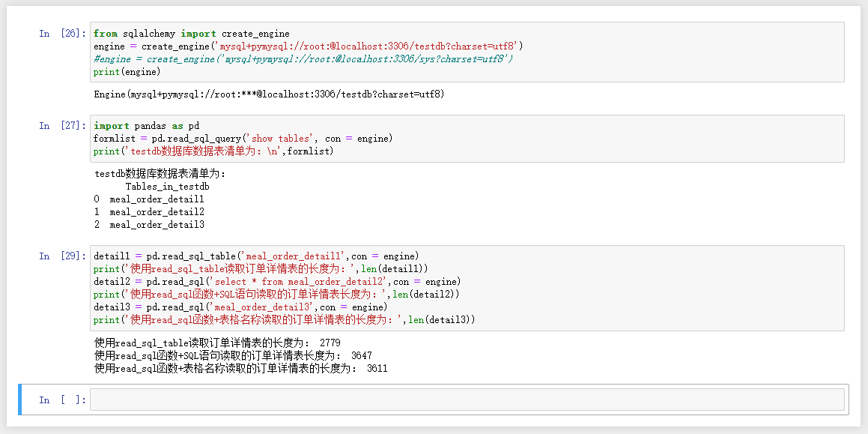This screenshot has width=868, height=434.
Task: Click the Tables_in_testdb output header
Action: [167, 186]
